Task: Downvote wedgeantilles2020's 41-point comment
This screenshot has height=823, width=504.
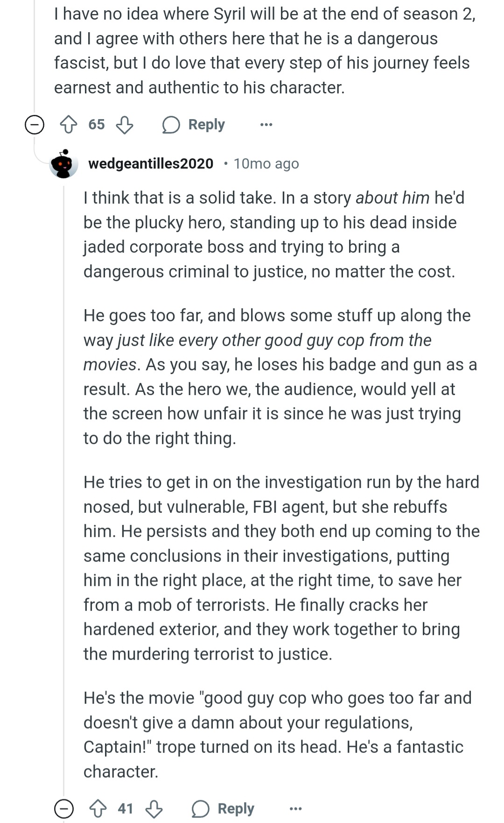Action: [154, 809]
